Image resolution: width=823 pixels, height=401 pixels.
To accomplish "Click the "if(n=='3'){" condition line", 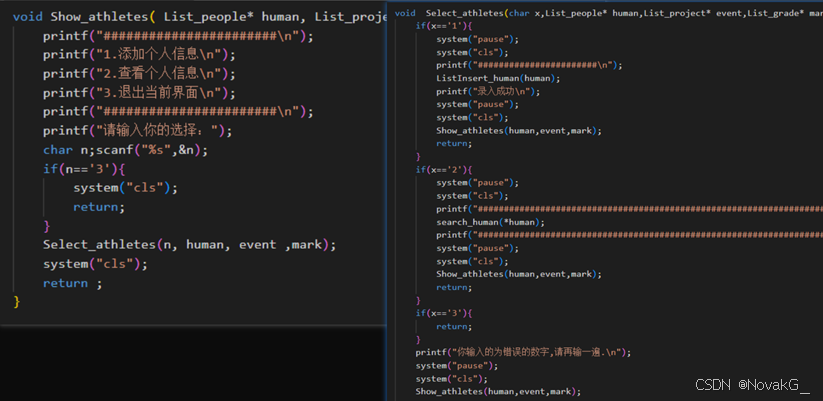I will coord(85,169).
